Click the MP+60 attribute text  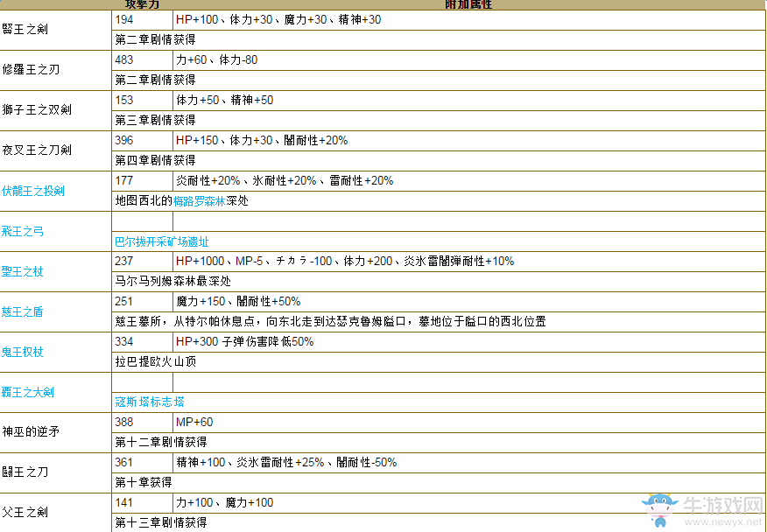point(194,422)
